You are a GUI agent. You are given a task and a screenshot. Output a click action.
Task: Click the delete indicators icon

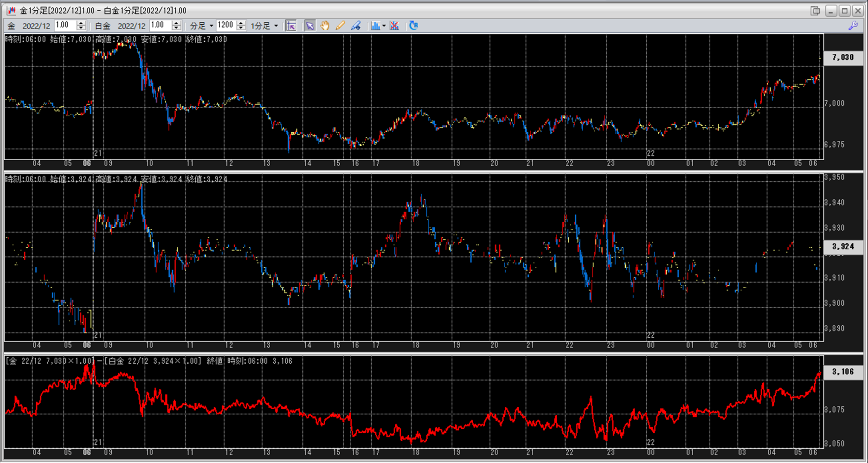(394, 26)
